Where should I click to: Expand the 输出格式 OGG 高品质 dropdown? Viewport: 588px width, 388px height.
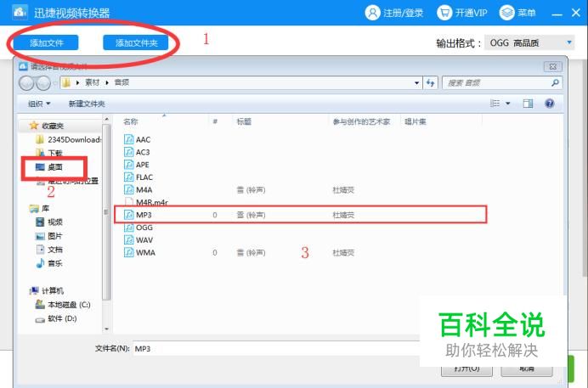(529, 42)
